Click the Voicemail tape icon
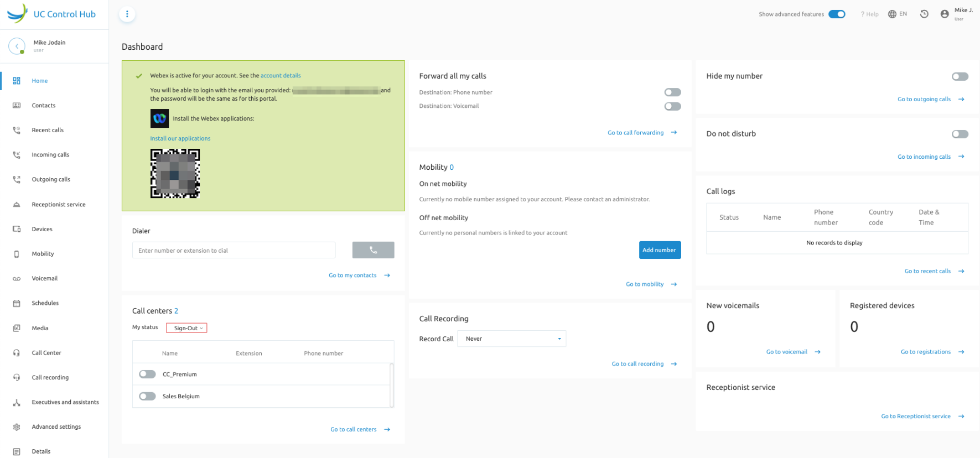Image resolution: width=980 pixels, height=458 pixels. pos(17,279)
